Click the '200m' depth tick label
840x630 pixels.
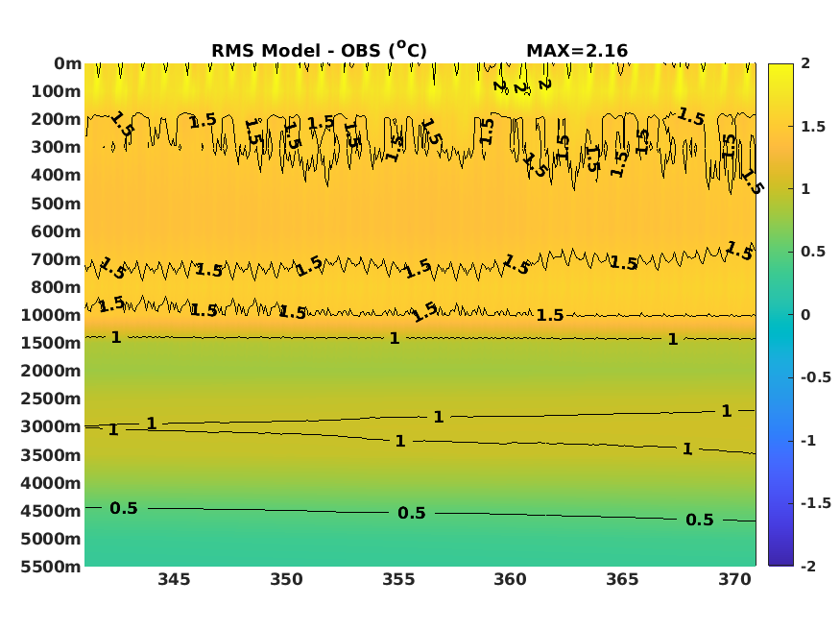(x=56, y=119)
